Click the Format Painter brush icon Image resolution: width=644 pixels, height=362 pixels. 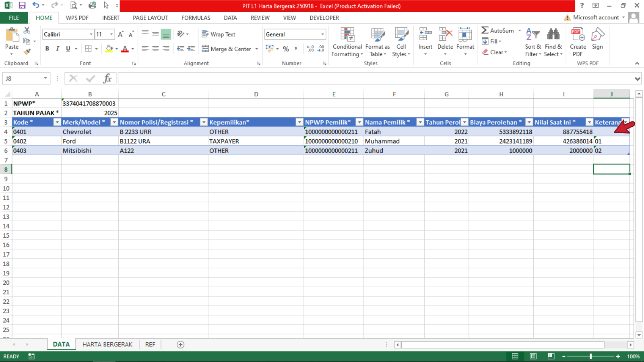coord(27,52)
